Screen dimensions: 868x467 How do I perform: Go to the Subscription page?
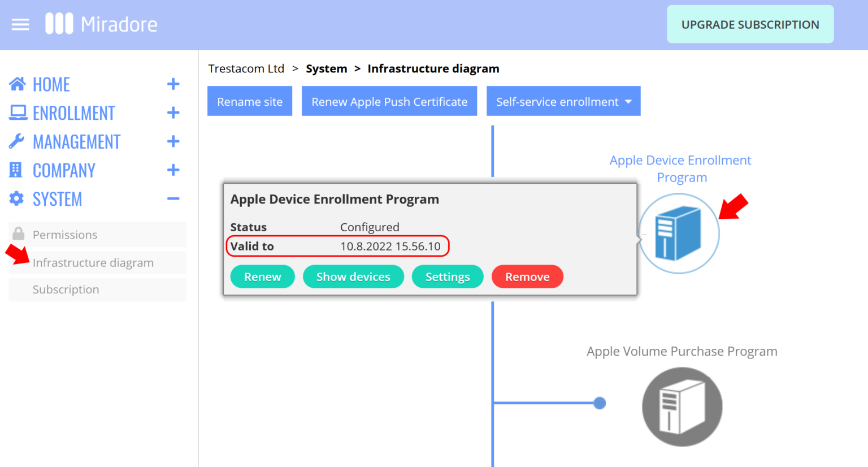(x=66, y=289)
